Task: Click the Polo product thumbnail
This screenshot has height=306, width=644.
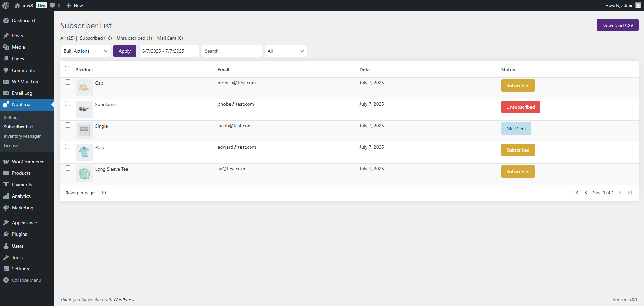Action: point(84,152)
